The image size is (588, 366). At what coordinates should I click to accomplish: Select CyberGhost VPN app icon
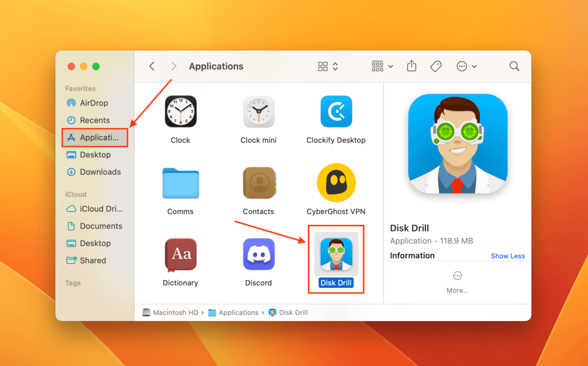336,183
